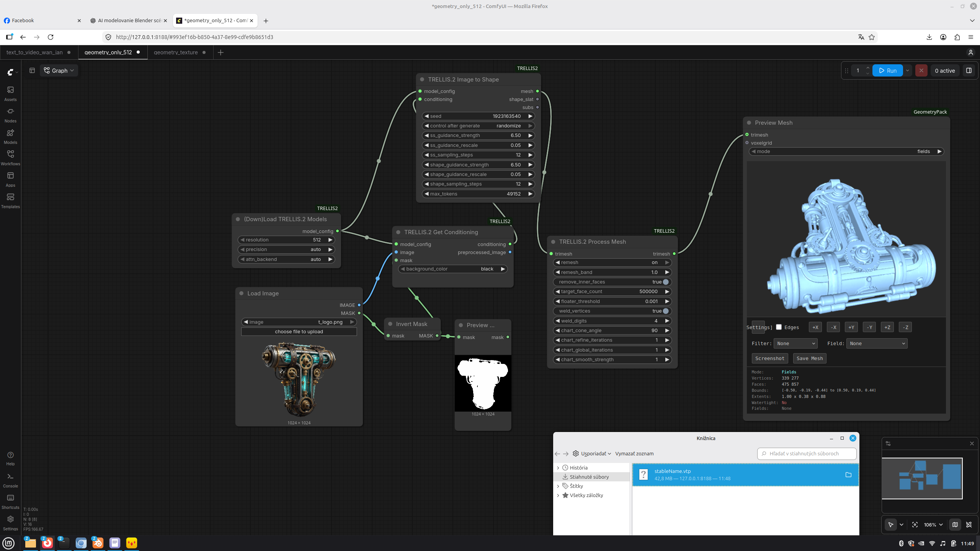Image resolution: width=980 pixels, height=551 pixels.
Task: Open the Workflows sidebar panel
Action: 10,158
